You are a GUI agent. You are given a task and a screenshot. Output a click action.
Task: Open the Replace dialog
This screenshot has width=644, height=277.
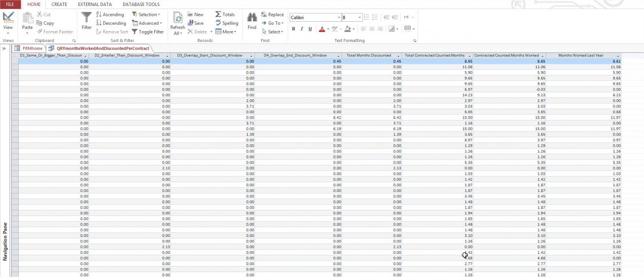[x=272, y=15]
